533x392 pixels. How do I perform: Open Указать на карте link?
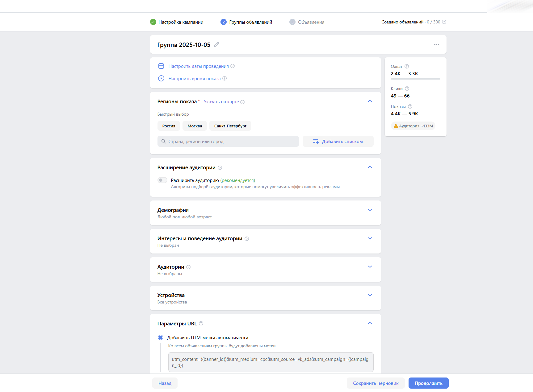coord(221,101)
